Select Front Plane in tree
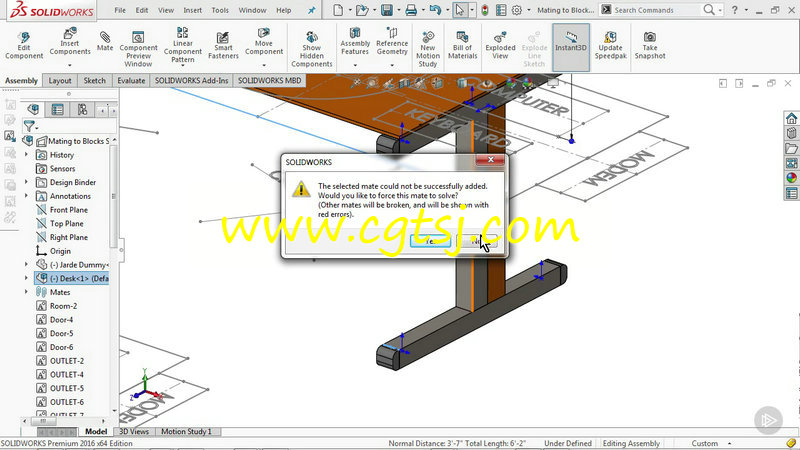This screenshot has height=450, width=800. point(68,210)
